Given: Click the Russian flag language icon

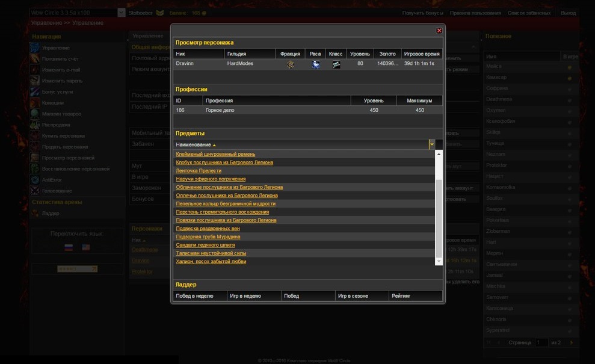Looking at the screenshot, I should (69, 247).
